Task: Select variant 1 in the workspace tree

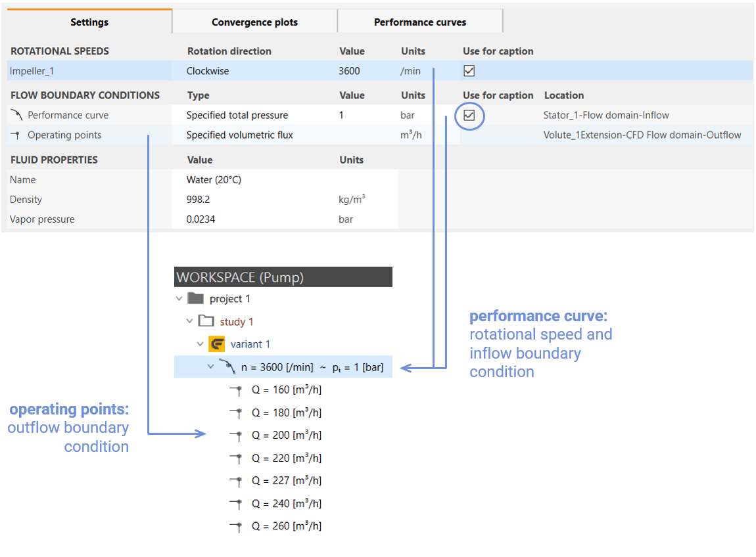Action: click(250, 344)
